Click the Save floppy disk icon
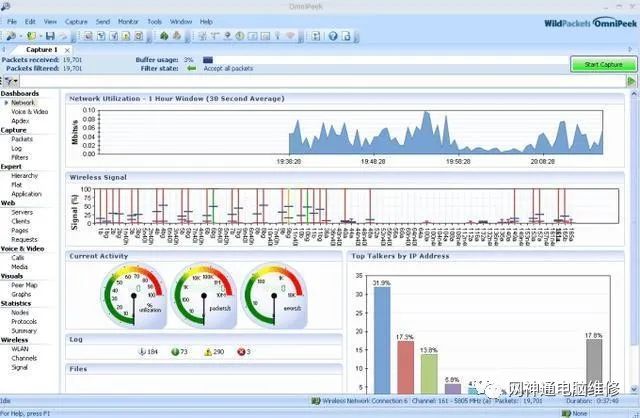Screen dimensions: 640x418 pos(50,36)
